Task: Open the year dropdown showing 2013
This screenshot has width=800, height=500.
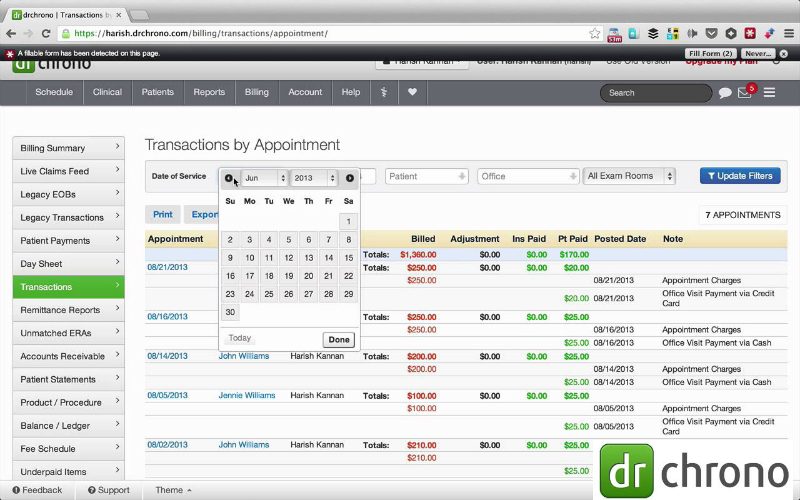Action: 316,178
